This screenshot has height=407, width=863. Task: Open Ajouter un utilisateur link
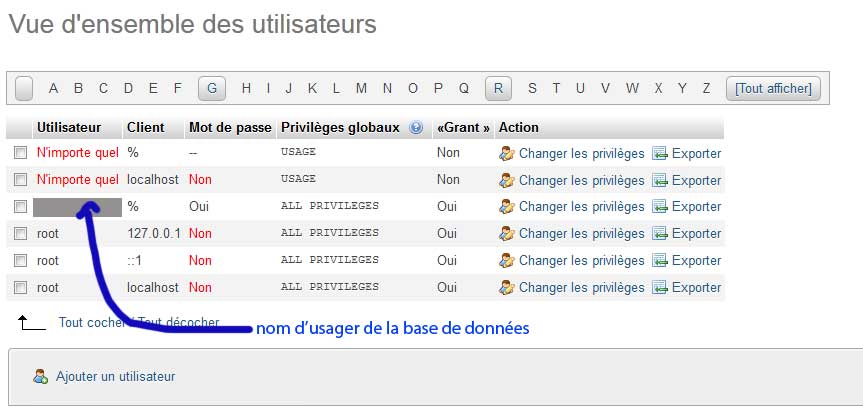coord(115,377)
